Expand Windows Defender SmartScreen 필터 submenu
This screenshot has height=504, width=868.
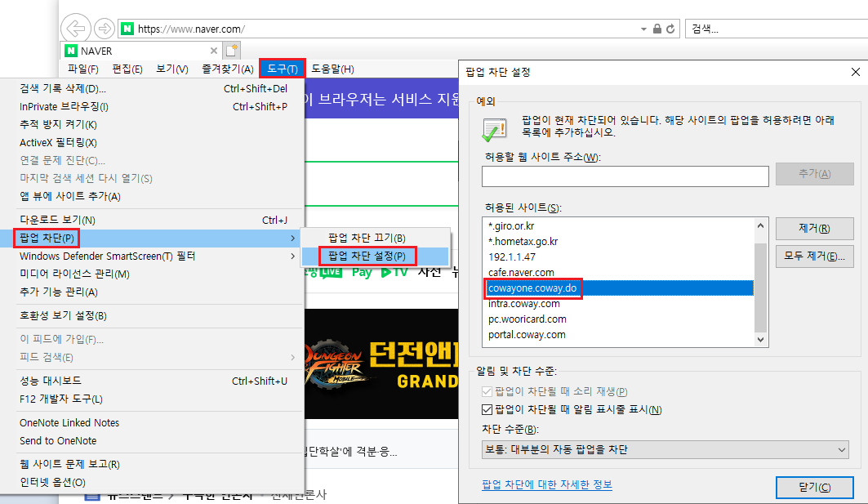[154, 256]
